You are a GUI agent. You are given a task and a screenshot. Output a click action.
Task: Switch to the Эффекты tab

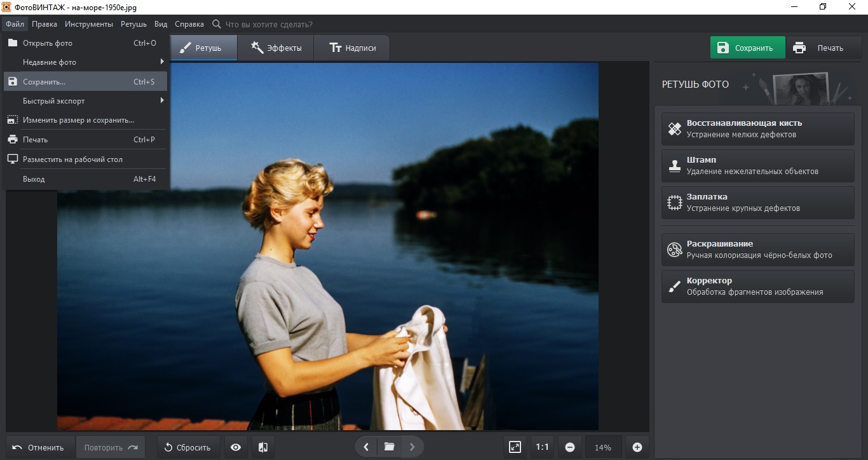click(x=276, y=48)
